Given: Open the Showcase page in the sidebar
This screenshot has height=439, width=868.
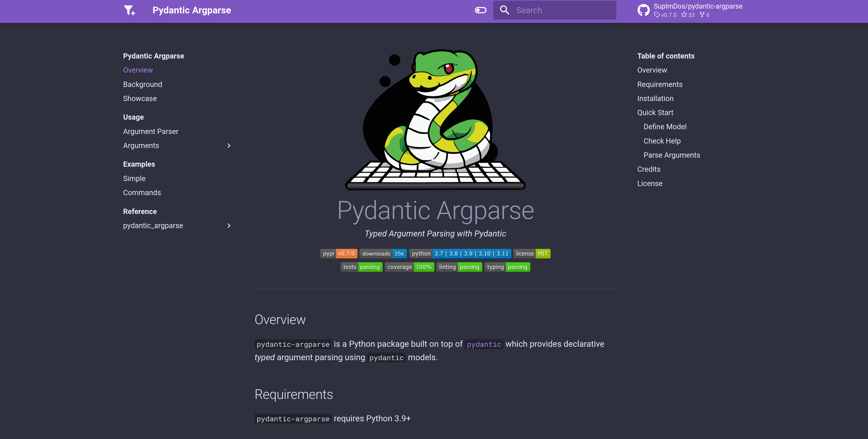Looking at the screenshot, I should point(140,98).
